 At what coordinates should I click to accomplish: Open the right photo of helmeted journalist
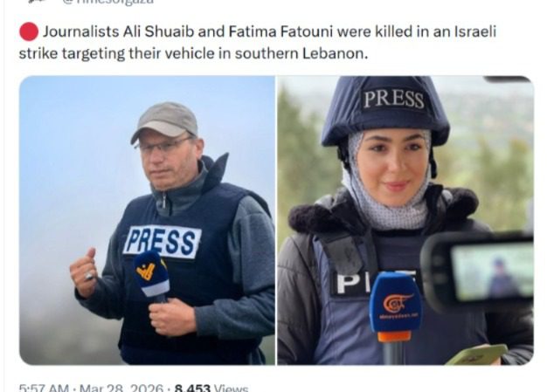click(405, 220)
